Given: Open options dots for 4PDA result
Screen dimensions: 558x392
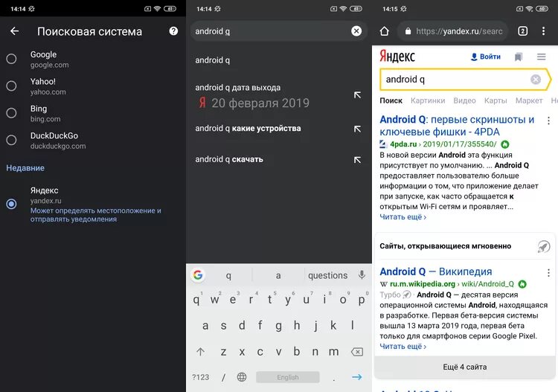Looking at the screenshot, I should tap(548, 121).
